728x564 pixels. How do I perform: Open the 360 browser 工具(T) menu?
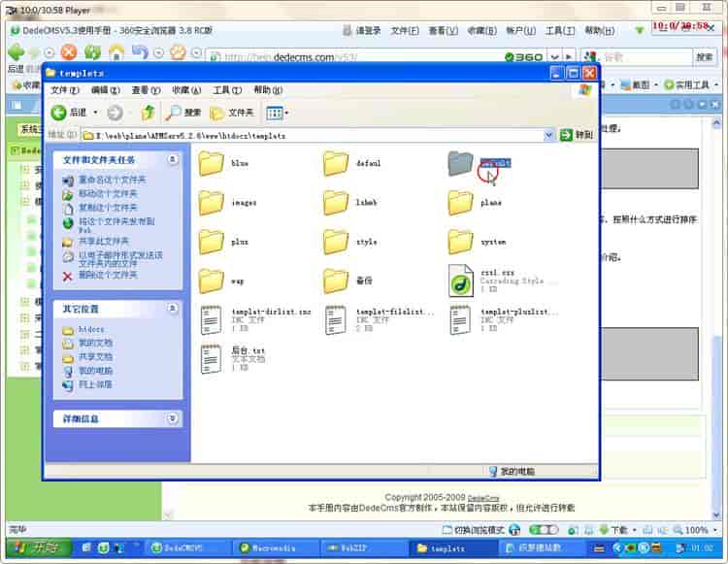(560, 31)
